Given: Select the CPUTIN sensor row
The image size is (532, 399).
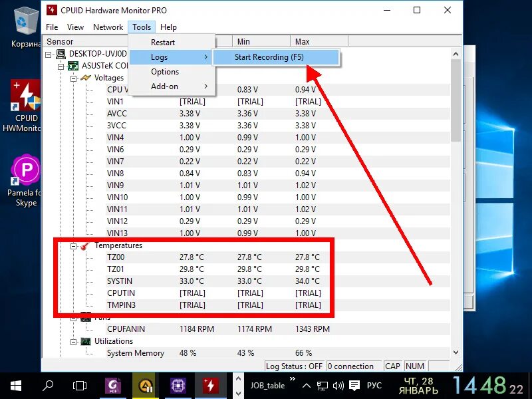Looking at the screenshot, I should [277, 293].
